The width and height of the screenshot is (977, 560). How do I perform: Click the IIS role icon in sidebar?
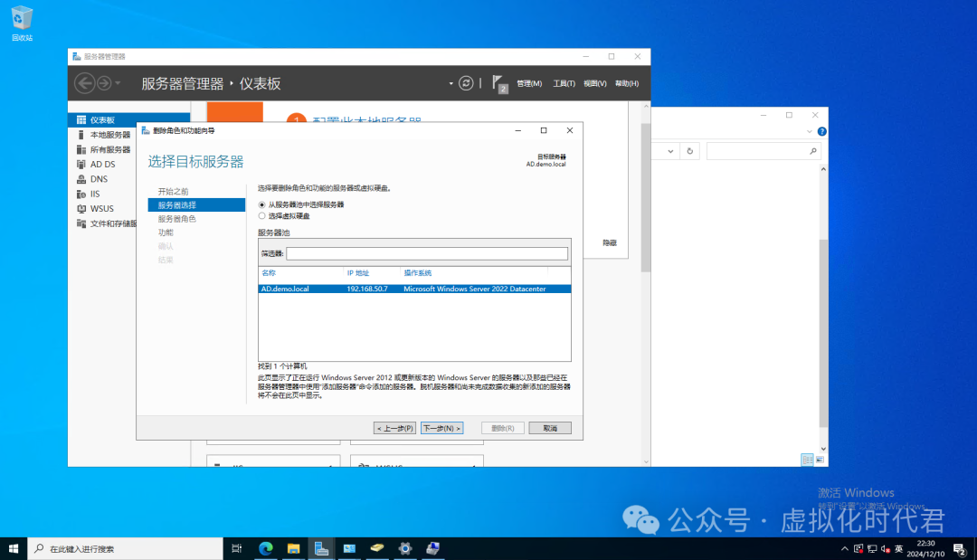tap(81, 194)
